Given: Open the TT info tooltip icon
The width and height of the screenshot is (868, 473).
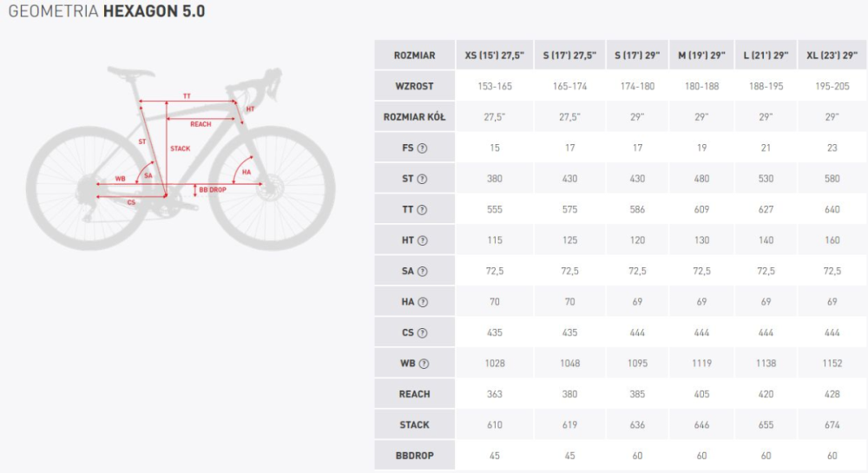Looking at the screenshot, I should [423, 209].
